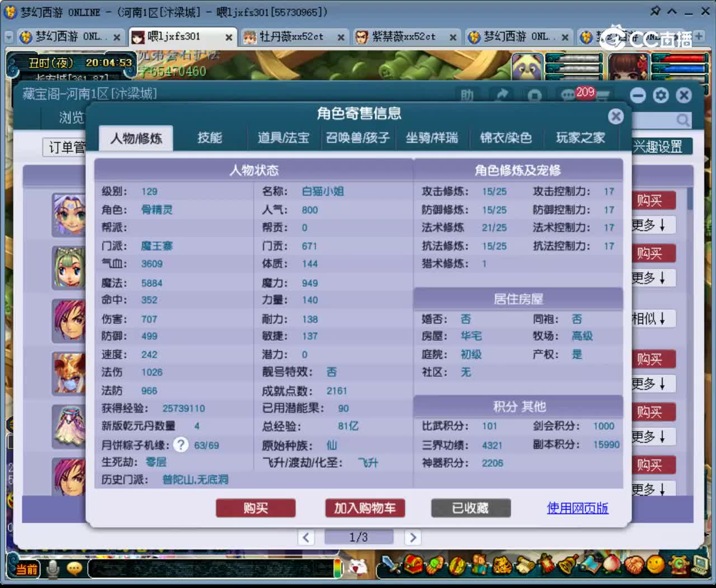
Task: Click the blue map icon in bottom toolbar
Action: pos(591,565)
